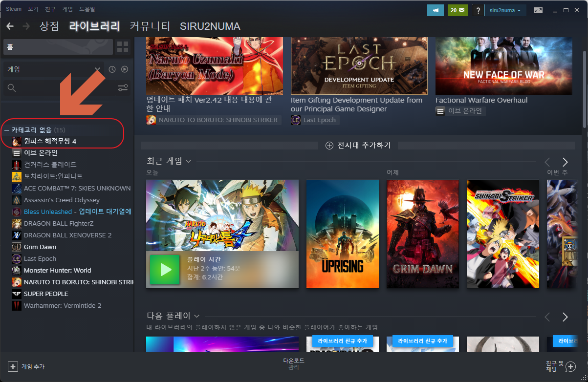Open the 보기 menu
Screen dimensions: 588x382
[x=33, y=9]
